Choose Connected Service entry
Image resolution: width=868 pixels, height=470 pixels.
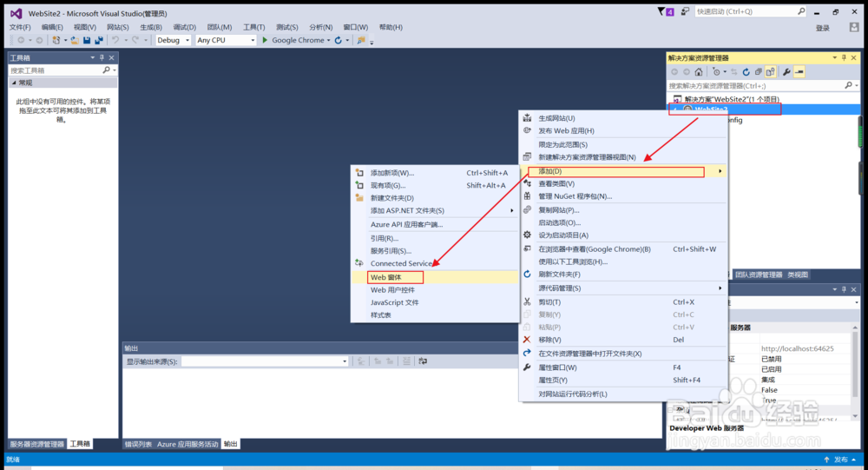point(435,263)
